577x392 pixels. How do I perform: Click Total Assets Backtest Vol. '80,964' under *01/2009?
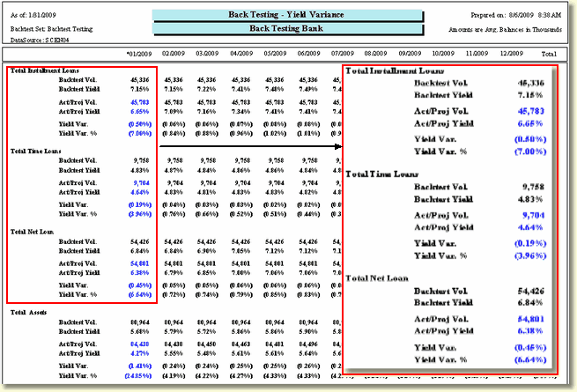click(x=140, y=322)
